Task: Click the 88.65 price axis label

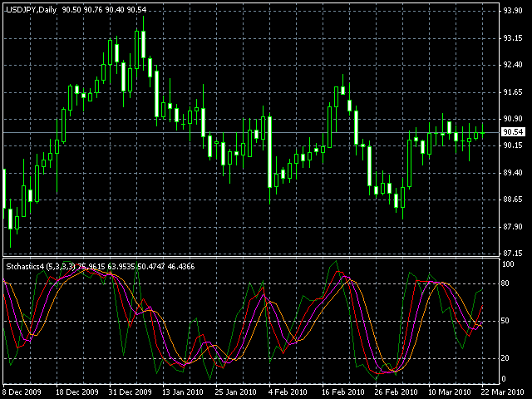Action: click(x=513, y=199)
